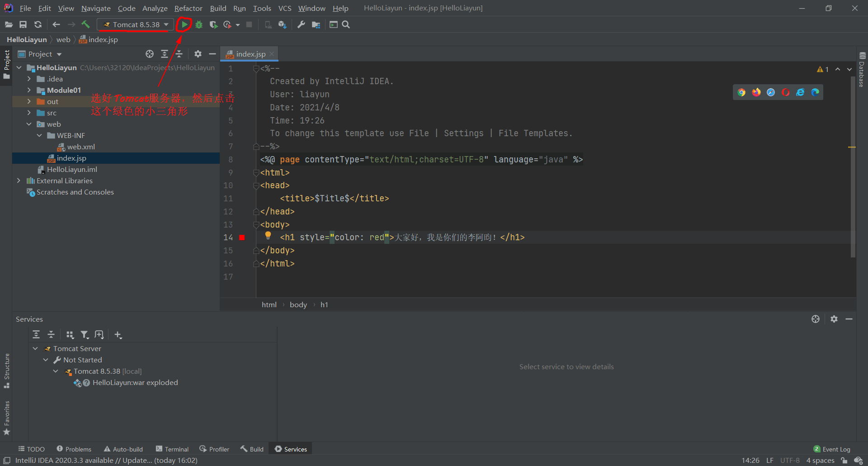Change the LF line separator setting
Viewport: 868px width, 466px height.
pyautogui.click(x=770, y=461)
